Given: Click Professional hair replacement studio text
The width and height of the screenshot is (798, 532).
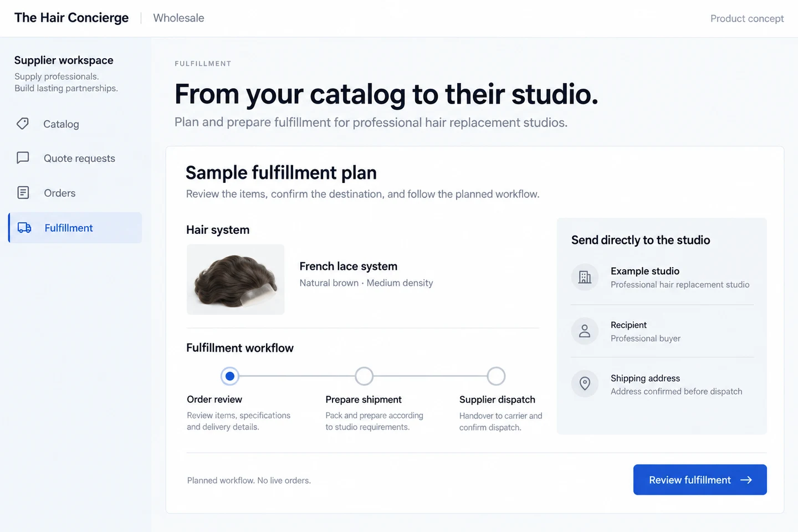Looking at the screenshot, I should pyautogui.click(x=680, y=284).
